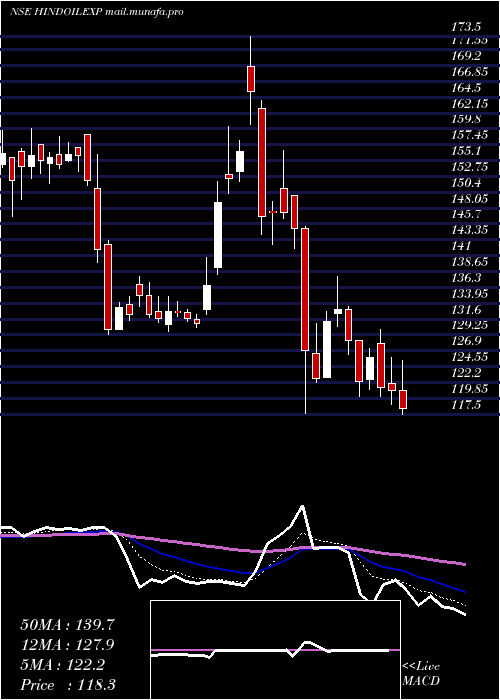This screenshot has width=500, height=700.
Task: Click the last red candle near 118
Action: tap(403, 399)
